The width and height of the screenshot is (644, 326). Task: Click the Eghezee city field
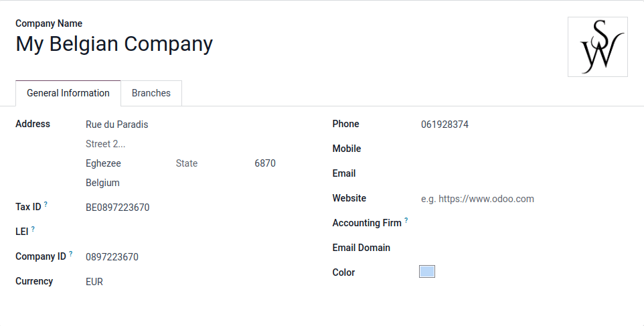[124, 163]
